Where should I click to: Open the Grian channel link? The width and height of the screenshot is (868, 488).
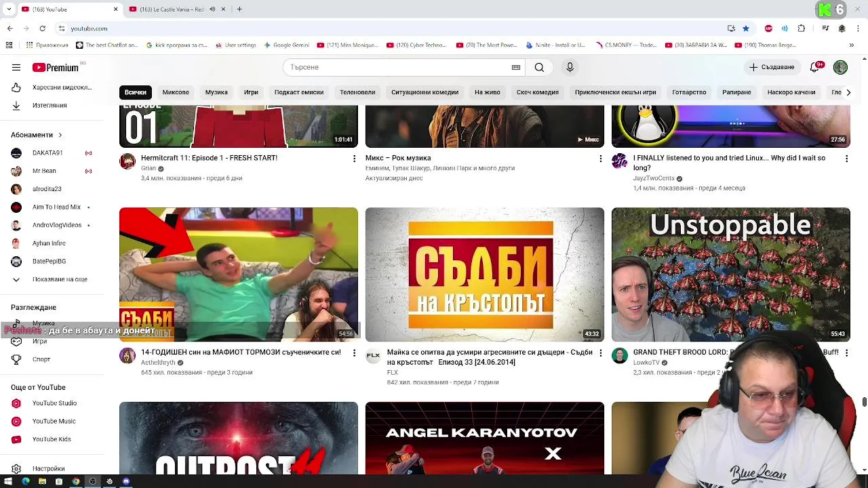(x=149, y=168)
